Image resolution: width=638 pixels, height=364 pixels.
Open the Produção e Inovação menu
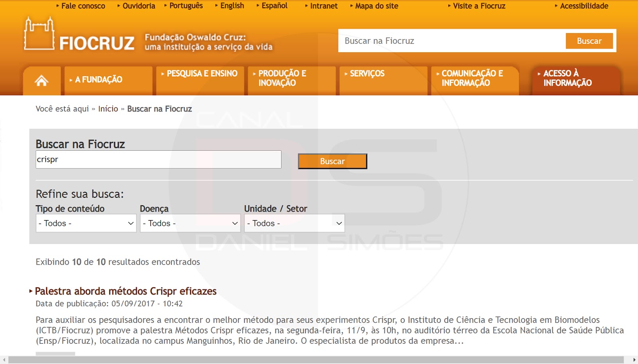point(292,81)
